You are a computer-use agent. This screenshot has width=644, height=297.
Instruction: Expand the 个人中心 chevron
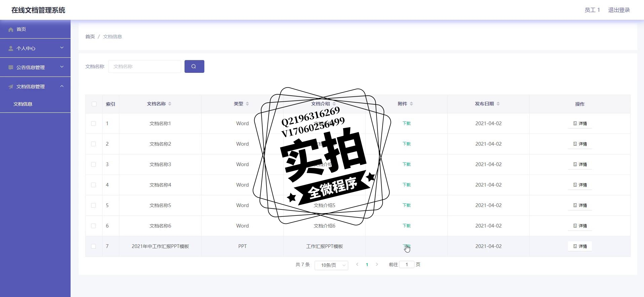tap(62, 48)
